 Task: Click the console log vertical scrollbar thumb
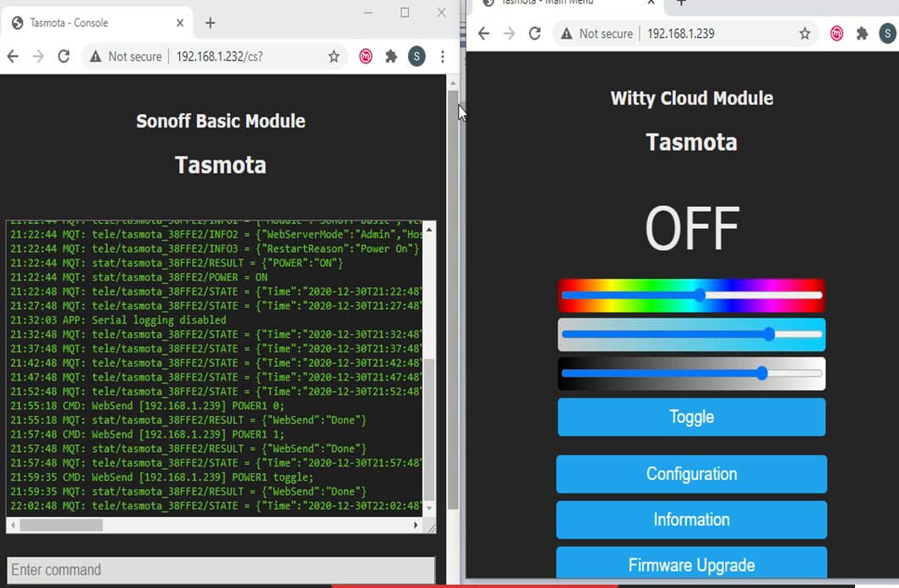[x=429, y=428]
